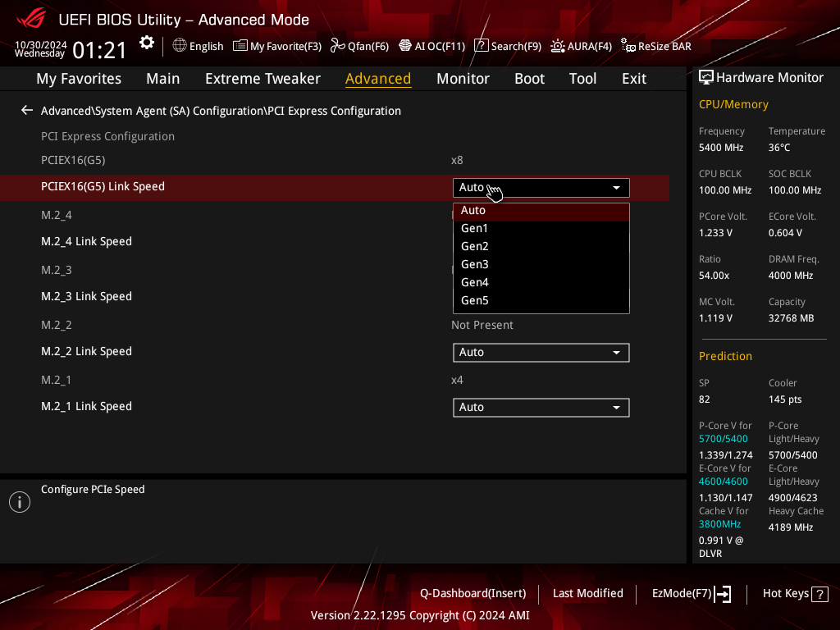The width and height of the screenshot is (840, 630).
Task: Open Qfan(F6) fan control
Action: point(359,46)
